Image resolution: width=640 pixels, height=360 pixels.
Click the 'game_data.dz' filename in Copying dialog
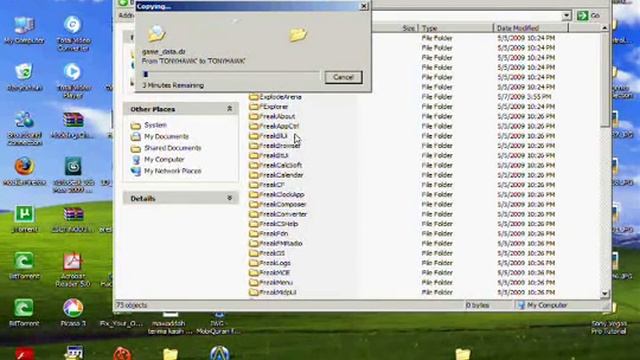pyautogui.click(x=164, y=52)
